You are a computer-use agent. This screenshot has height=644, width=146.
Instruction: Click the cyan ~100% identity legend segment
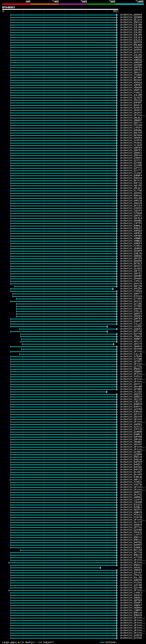click(130, 4)
